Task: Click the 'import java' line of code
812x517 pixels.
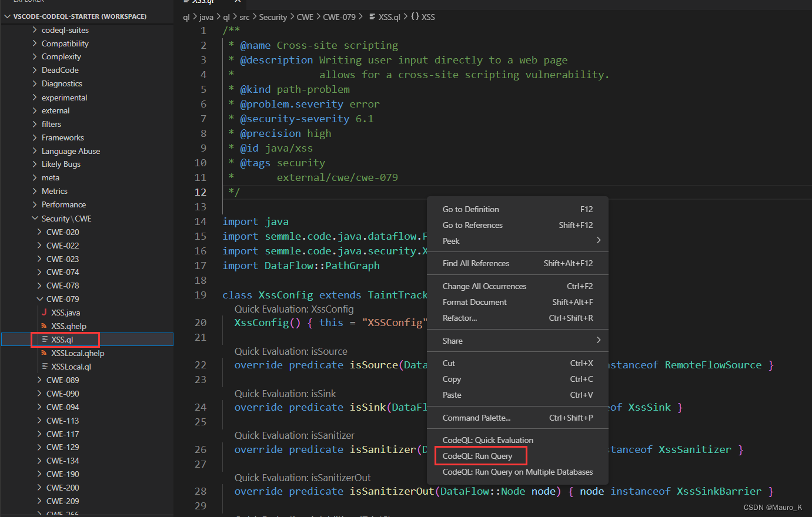Action: click(256, 221)
